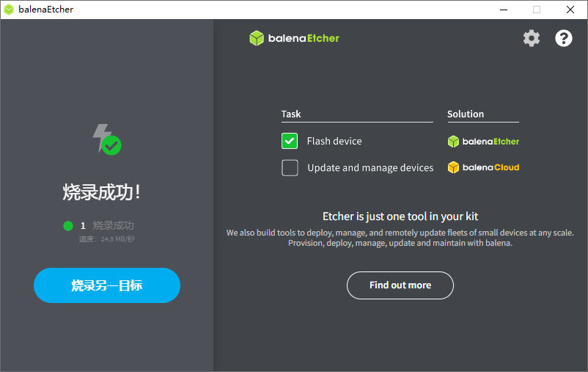
Task: Toggle the Flash device checkbox
Action: pyautogui.click(x=290, y=141)
